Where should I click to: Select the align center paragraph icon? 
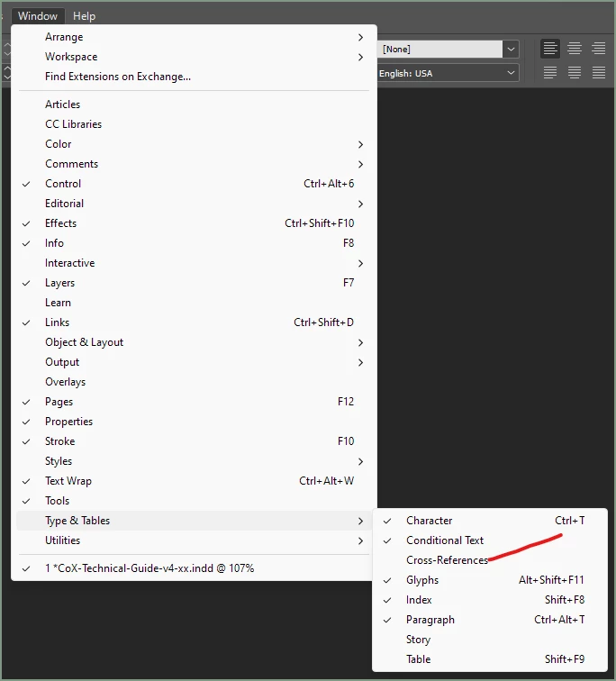click(575, 49)
